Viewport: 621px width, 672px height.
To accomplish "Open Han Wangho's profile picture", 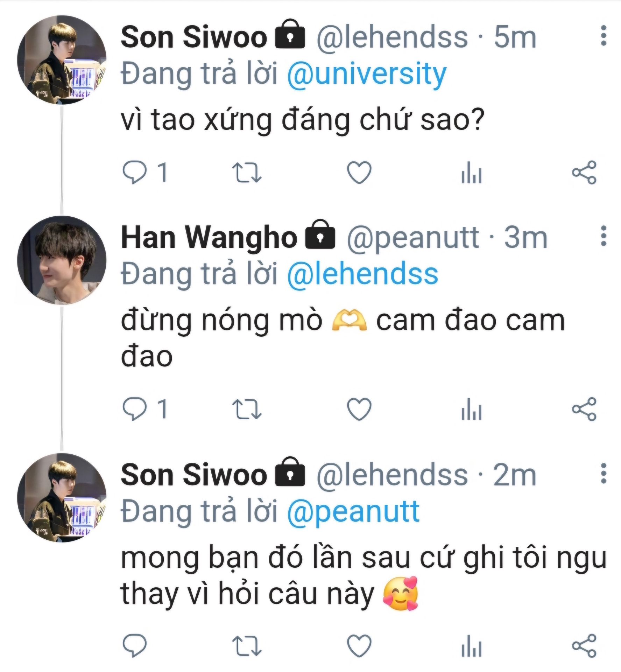I will (62, 260).
